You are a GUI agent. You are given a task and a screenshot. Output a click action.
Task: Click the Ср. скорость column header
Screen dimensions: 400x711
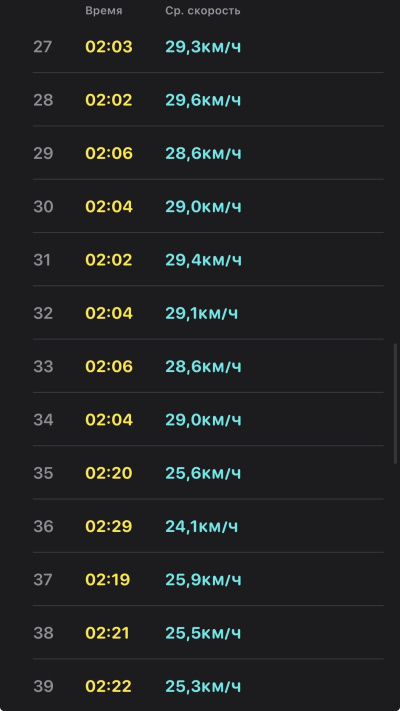(x=203, y=11)
